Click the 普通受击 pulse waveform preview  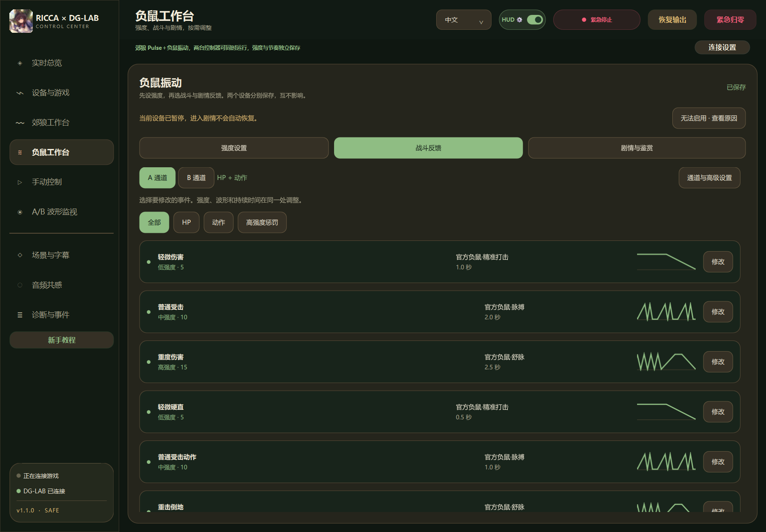[x=666, y=312]
